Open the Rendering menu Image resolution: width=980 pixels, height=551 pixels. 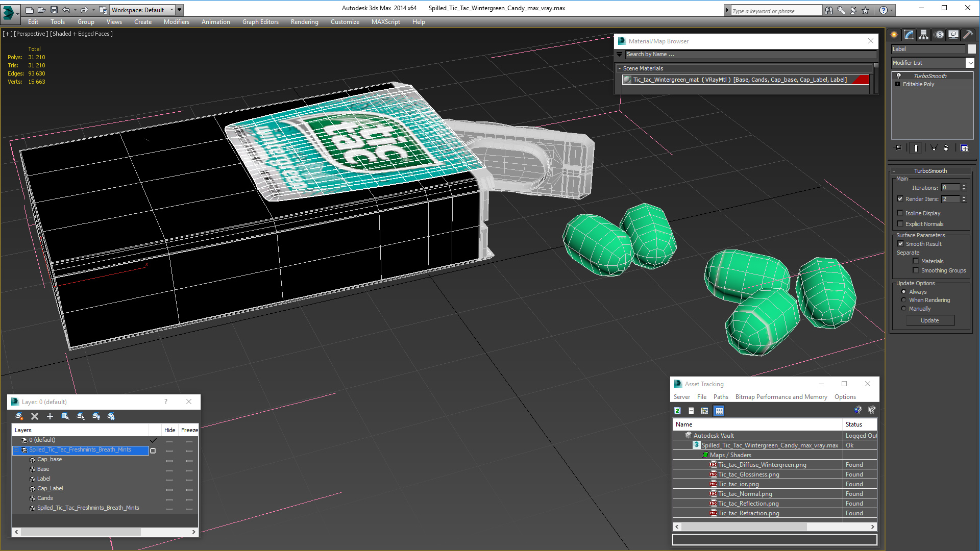pos(304,22)
